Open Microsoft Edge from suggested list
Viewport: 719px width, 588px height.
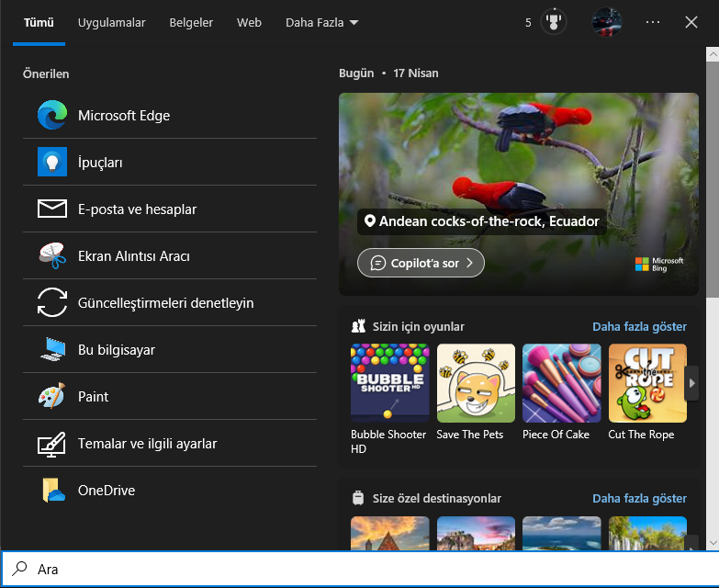coord(170,115)
